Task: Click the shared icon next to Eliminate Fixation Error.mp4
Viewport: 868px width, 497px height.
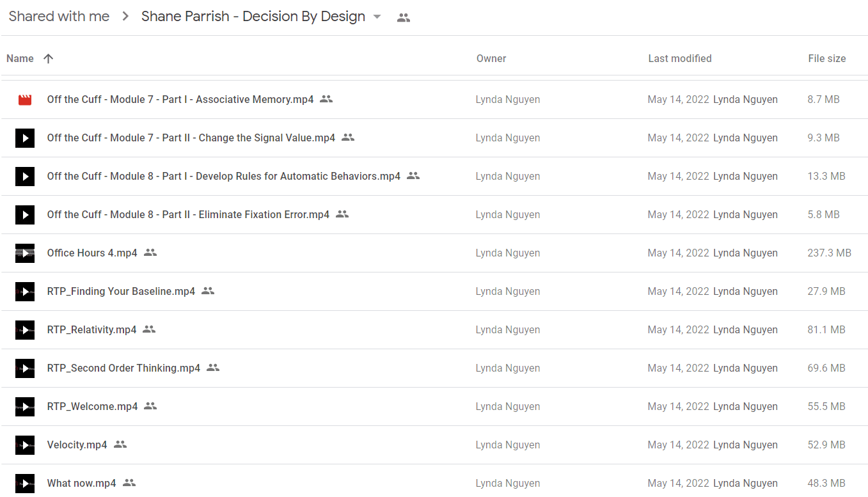Action: click(342, 214)
